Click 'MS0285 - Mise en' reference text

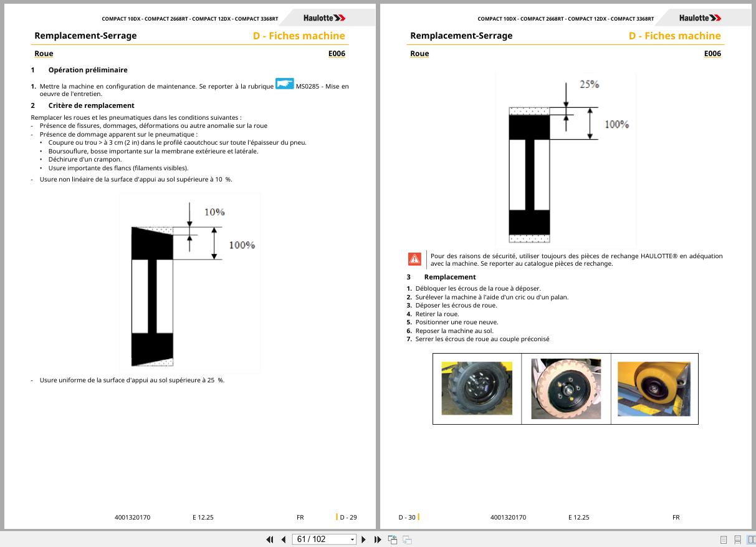[322, 86]
